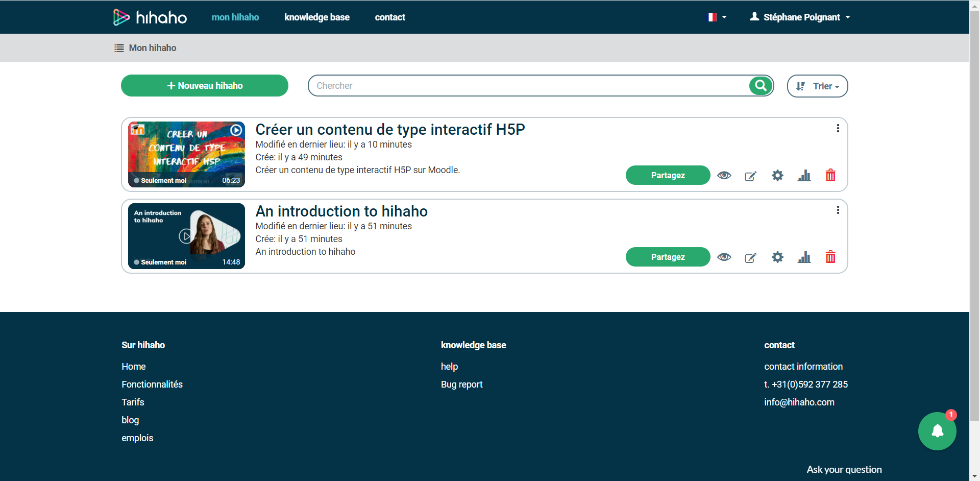
Task: Open title Créer un contenu de type interactif H5P
Action: (390, 130)
